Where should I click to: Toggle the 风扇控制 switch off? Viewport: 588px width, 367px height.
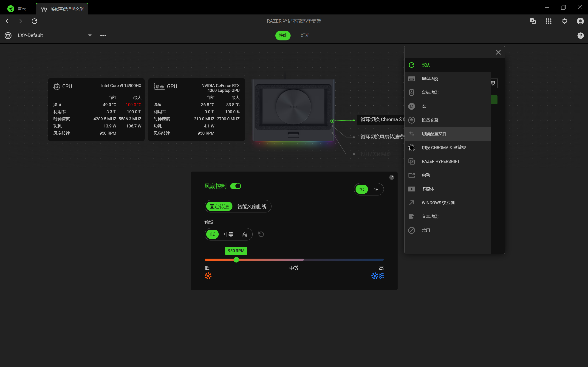[235, 186]
